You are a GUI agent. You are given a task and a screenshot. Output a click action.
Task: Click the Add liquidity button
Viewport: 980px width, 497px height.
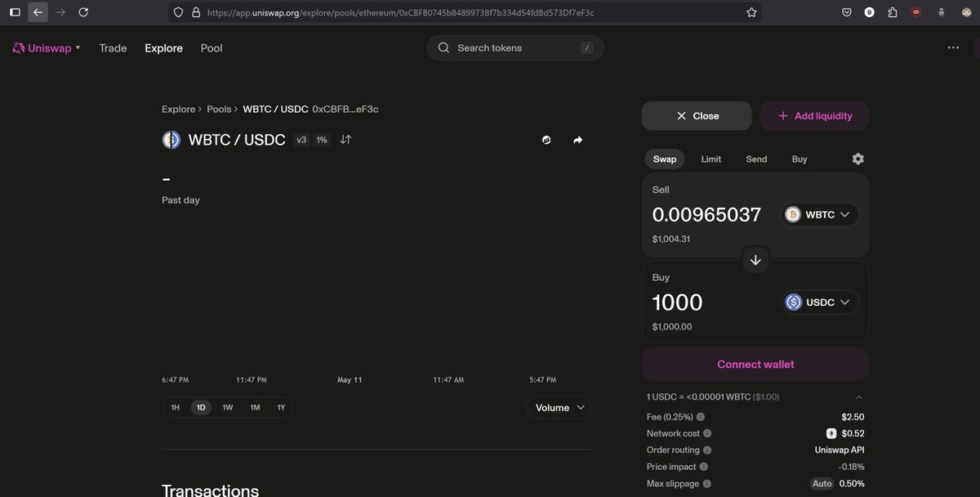click(x=814, y=116)
